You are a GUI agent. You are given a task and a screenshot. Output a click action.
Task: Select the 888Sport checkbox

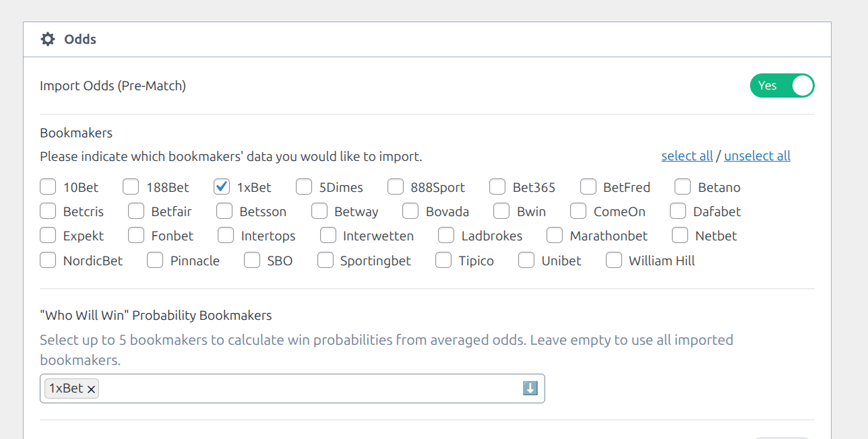point(396,187)
